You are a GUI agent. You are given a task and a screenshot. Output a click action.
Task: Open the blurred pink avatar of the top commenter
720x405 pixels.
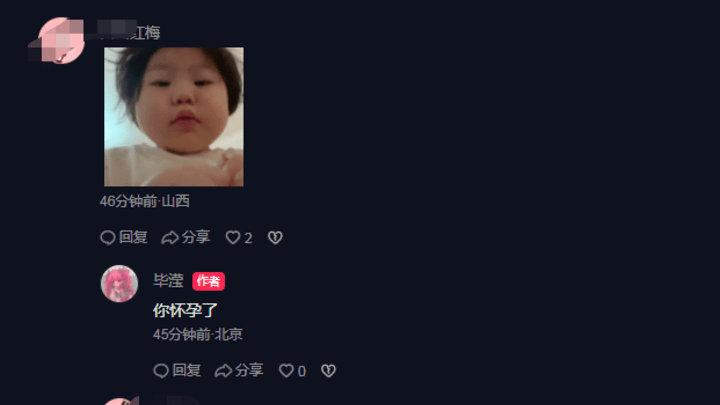pos(61,40)
